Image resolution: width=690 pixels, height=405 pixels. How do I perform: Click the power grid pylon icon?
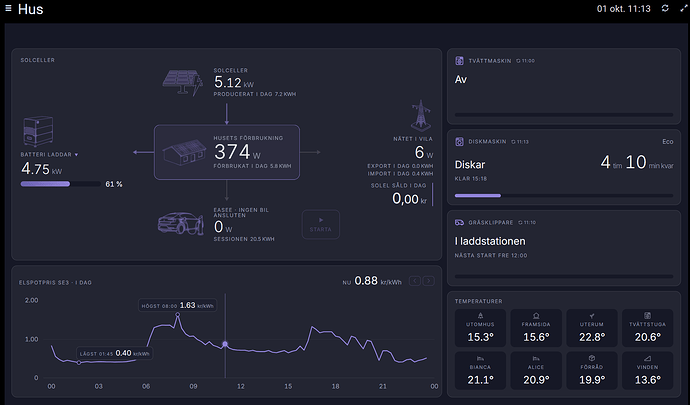pos(421,116)
